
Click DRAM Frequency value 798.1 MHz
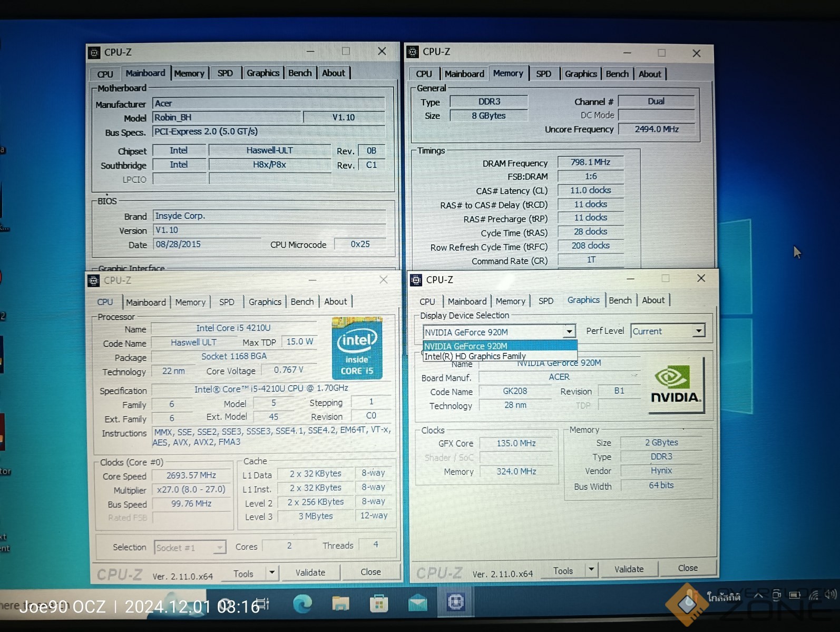[590, 162]
